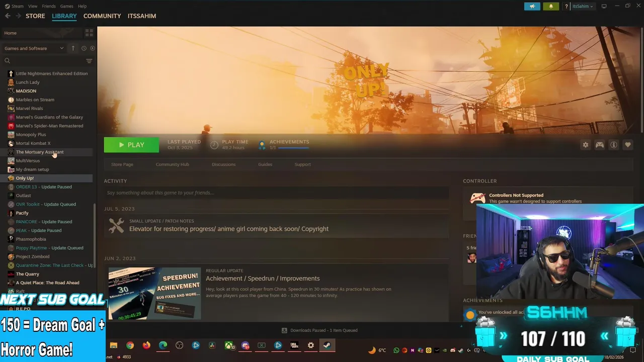Open Microsoft Edge from taskbar

pyautogui.click(x=163, y=345)
